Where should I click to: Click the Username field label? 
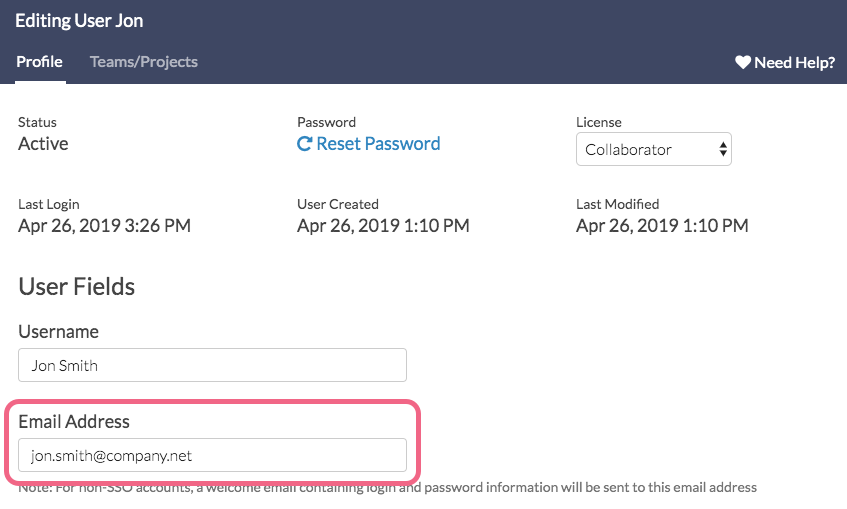58,332
